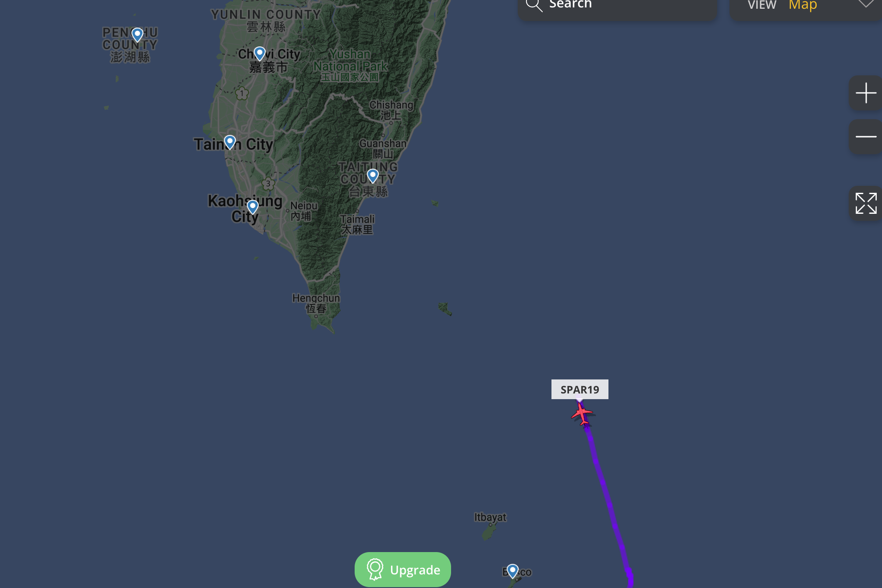Open the View Map dropdown chevron
The width and height of the screenshot is (882, 588).
pos(866,4)
